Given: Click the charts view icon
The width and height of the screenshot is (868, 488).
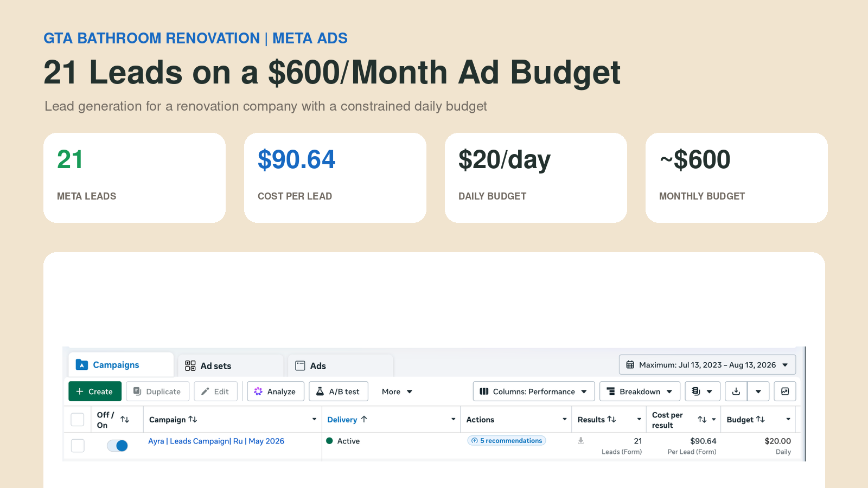Looking at the screenshot, I should pyautogui.click(x=785, y=391).
